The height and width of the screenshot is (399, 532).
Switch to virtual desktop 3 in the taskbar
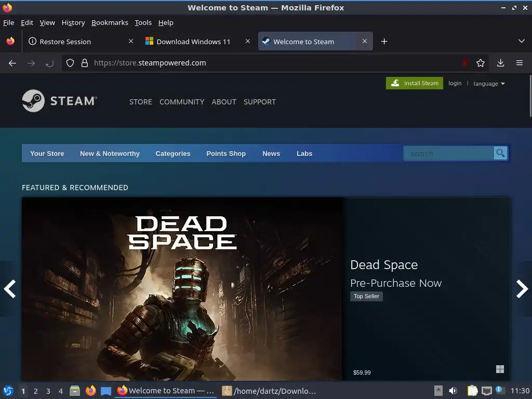(48, 391)
